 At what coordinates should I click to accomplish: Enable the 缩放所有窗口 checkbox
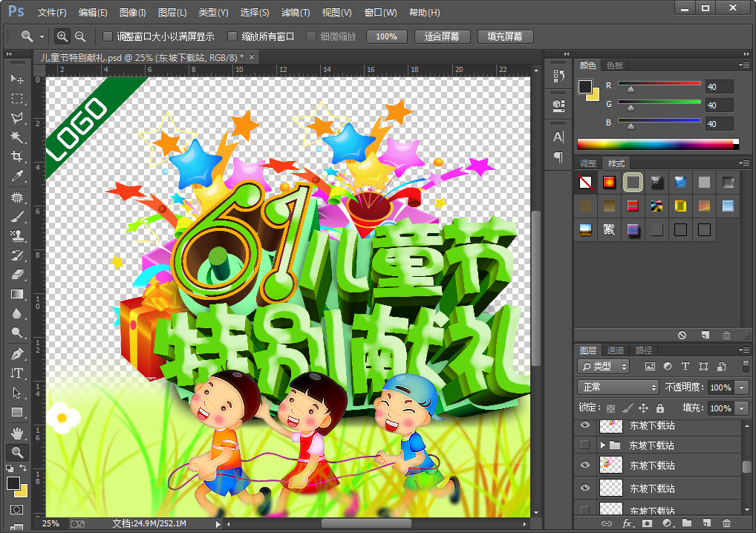pyautogui.click(x=232, y=36)
